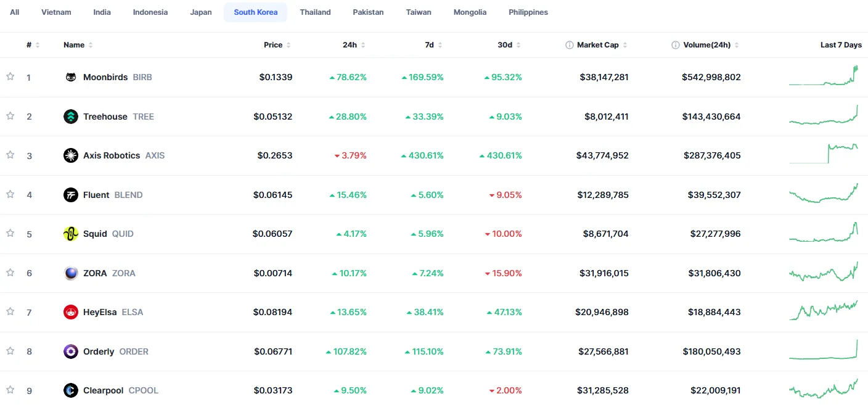Click Clearpool market cap $31,285,528
The width and height of the screenshot is (868, 407).
603,390
